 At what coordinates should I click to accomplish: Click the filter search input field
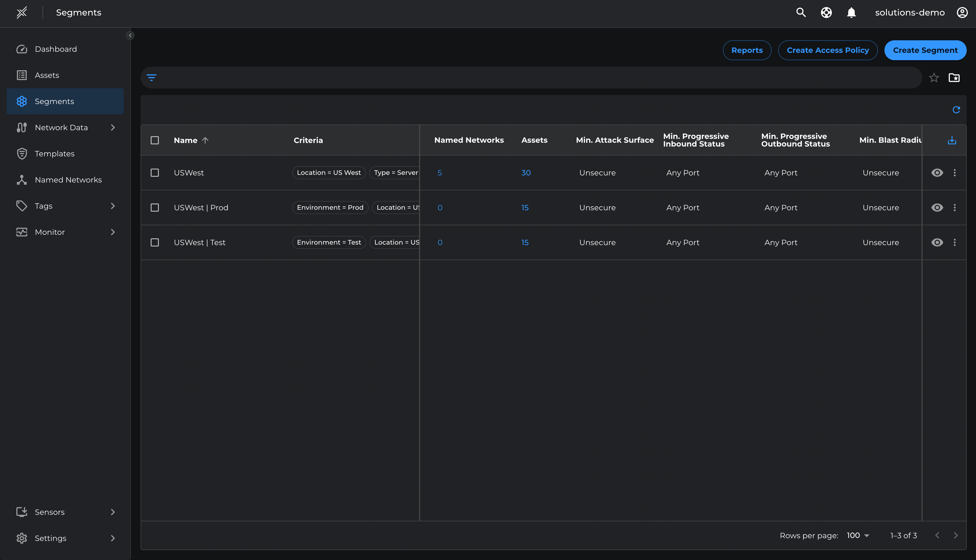539,78
